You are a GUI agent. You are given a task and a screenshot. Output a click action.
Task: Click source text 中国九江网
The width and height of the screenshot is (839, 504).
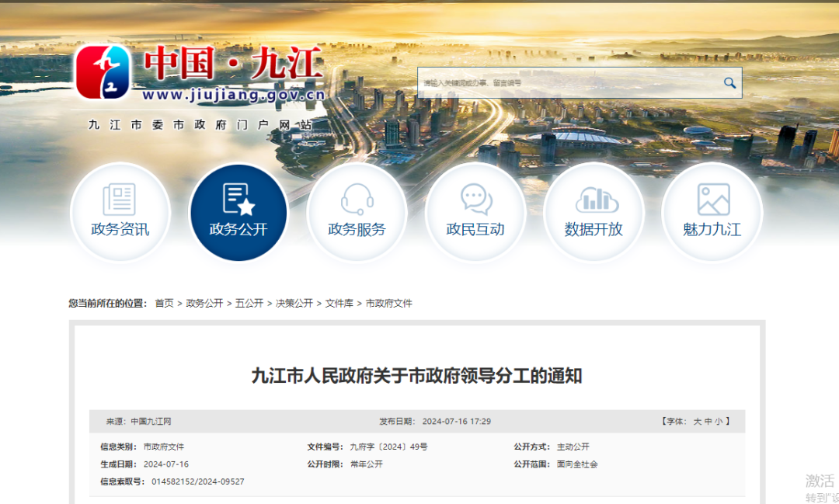point(151,422)
